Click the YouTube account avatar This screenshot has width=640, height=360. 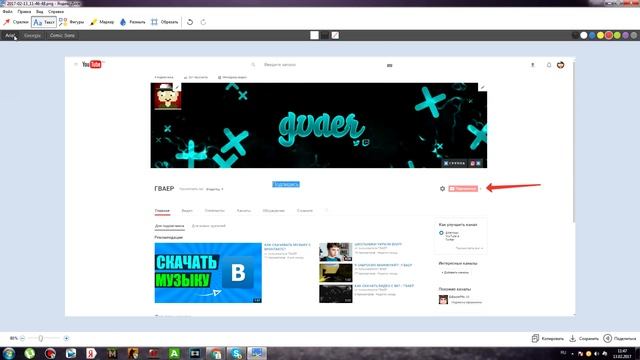coord(561,65)
